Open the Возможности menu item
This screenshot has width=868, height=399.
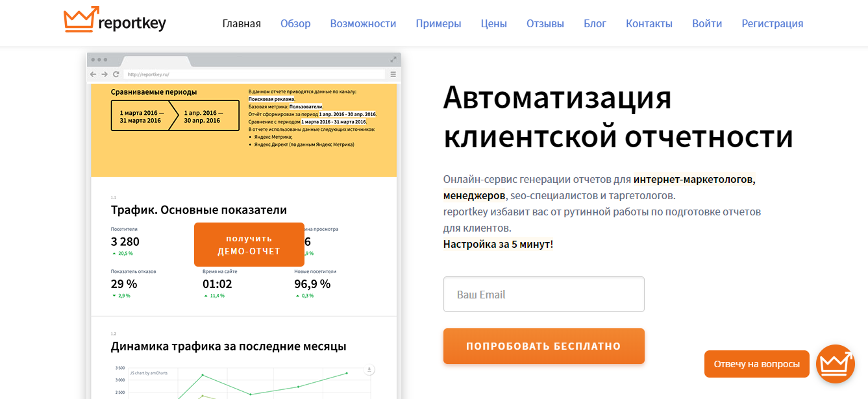pos(363,23)
